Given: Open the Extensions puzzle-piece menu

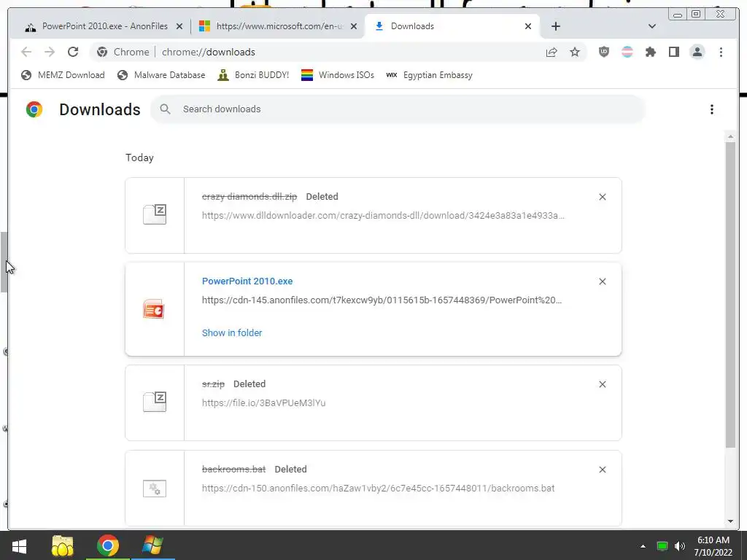Looking at the screenshot, I should click(x=651, y=52).
